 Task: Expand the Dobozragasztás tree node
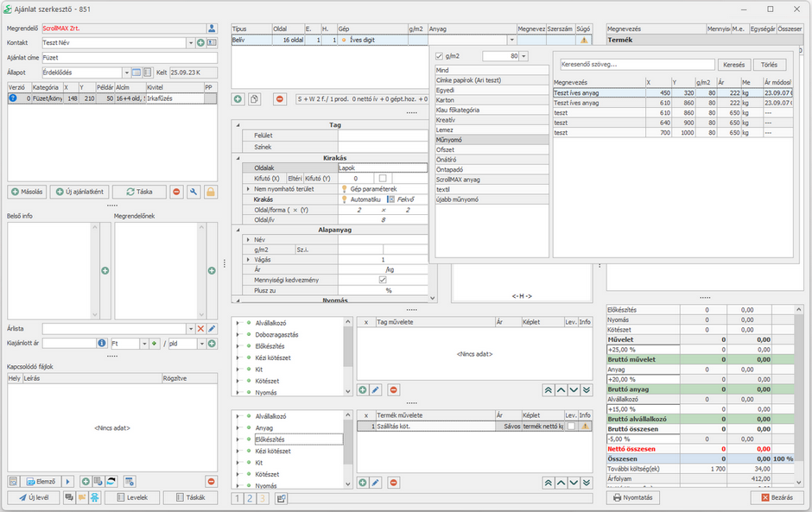pyautogui.click(x=238, y=334)
